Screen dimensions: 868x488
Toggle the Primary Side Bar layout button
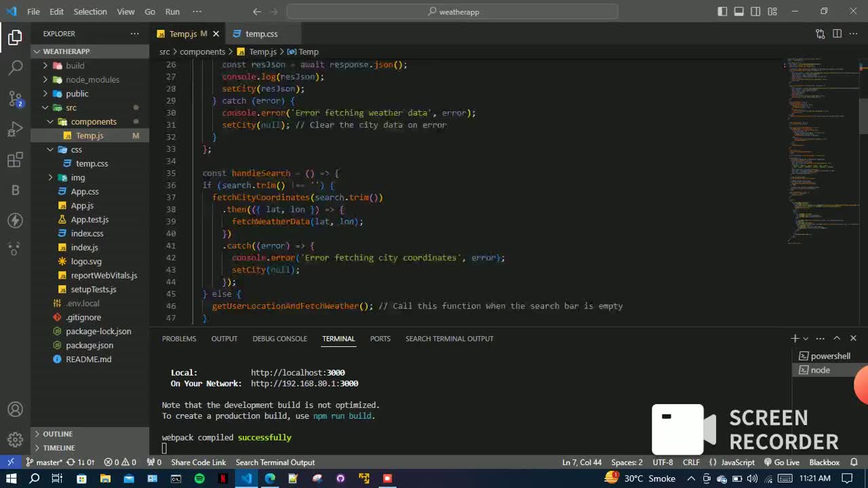(x=722, y=12)
